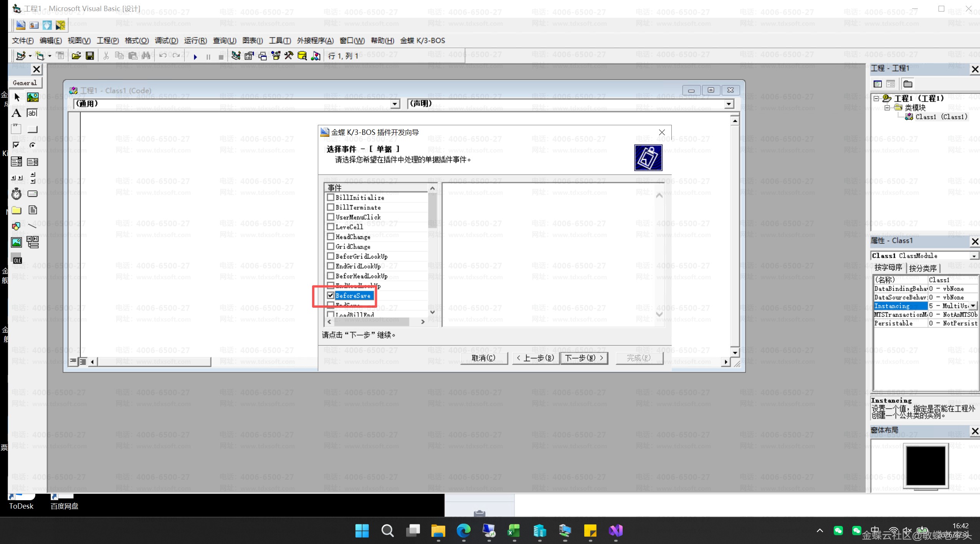Check the UserMenuClick event checkbox

[331, 217]
